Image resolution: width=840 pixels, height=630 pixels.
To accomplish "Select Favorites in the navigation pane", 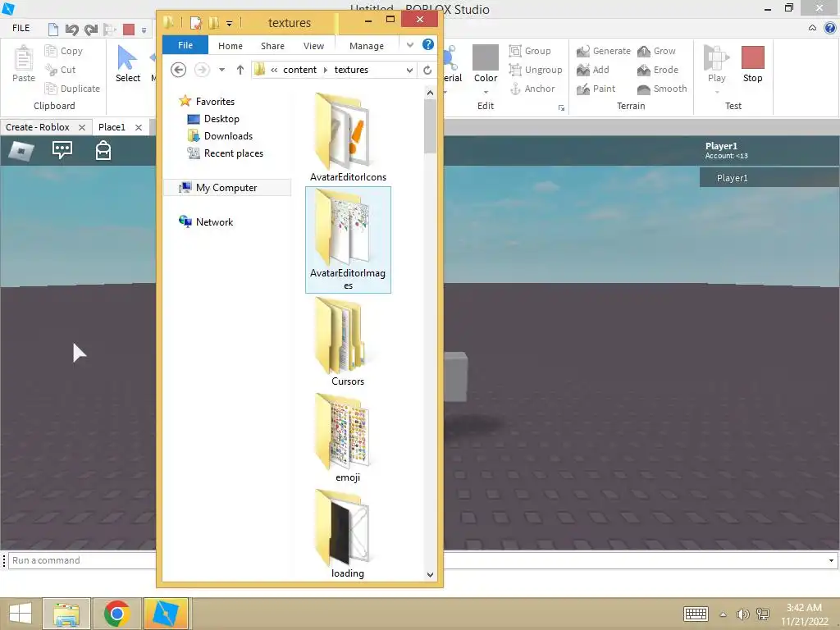I will [207, 101].
